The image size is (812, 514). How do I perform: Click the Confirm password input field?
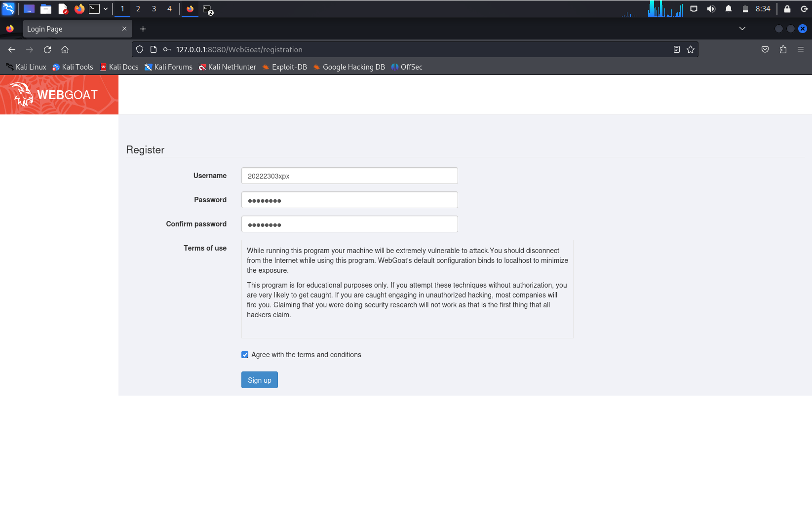349,224
